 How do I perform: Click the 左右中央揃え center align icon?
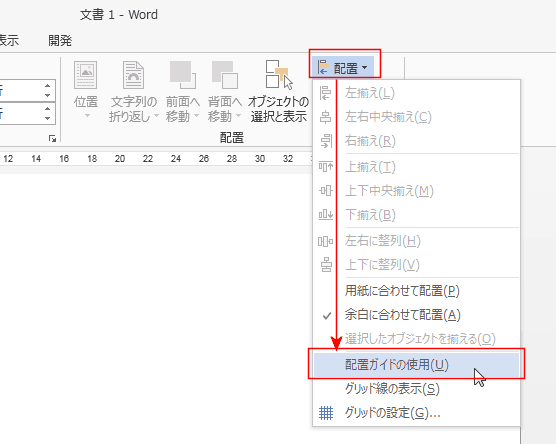pos(325,117)
